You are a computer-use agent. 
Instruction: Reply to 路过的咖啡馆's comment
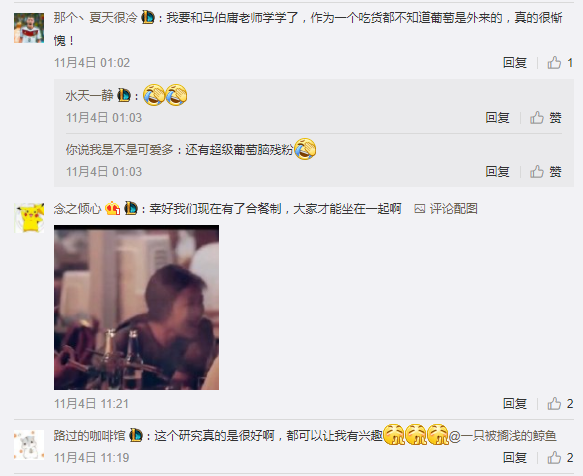pyautogui.click(x=515, y=457)
